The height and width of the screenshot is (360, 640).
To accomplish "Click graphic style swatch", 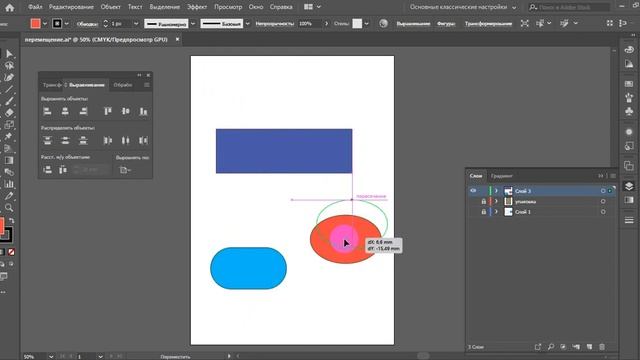I will (357, 24).
